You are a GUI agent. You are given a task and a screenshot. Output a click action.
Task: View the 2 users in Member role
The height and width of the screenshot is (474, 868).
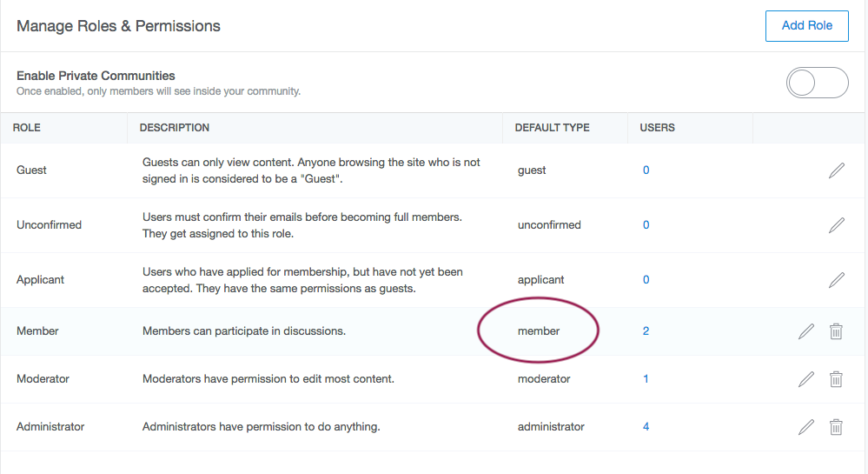[x=646, y=331]
